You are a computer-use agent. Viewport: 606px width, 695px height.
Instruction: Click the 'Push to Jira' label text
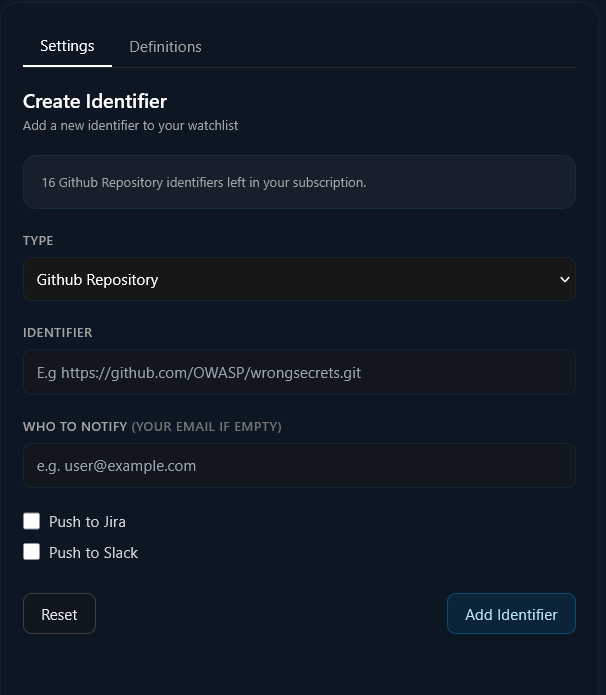coord(87,522)
